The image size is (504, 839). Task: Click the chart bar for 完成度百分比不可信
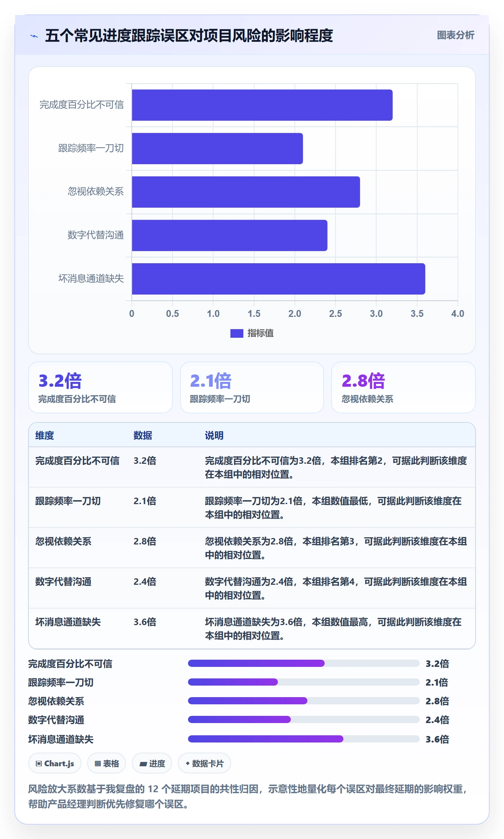pyautogui.click(x=262, y=105)
